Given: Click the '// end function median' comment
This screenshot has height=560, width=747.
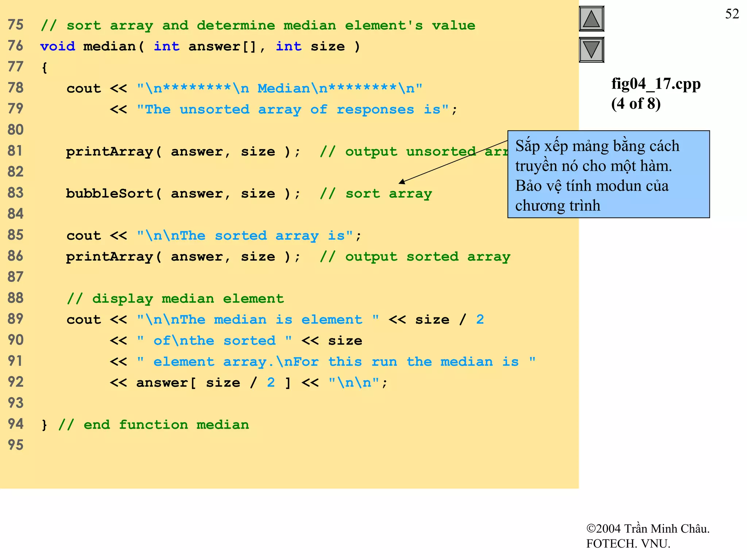Looking at the screenshot, I should (x=154, y=425).
